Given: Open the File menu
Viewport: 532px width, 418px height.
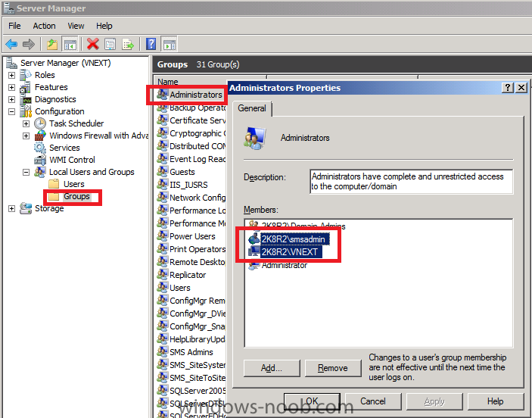Looking at the screenshot, I should (x=14, y=26).
